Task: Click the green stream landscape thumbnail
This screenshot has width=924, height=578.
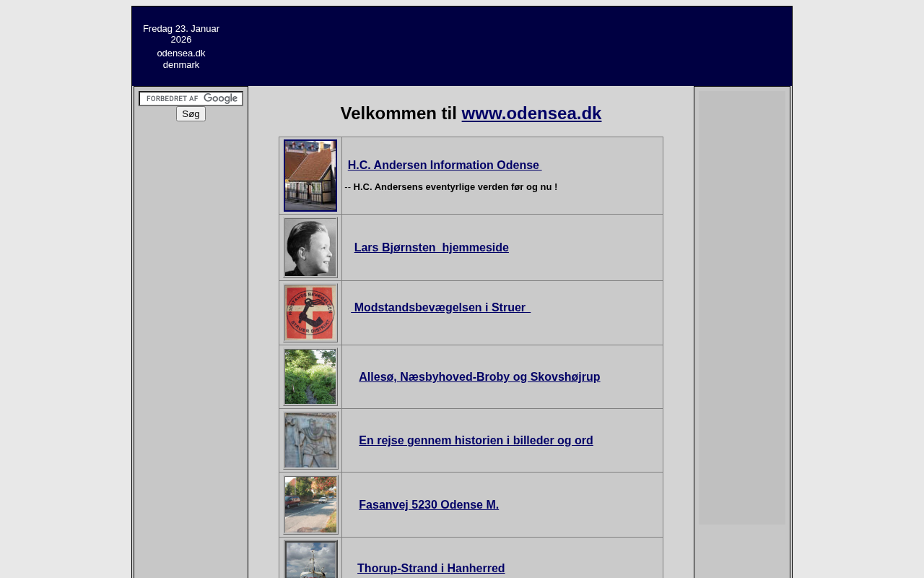Action: [x=310, y=377]
